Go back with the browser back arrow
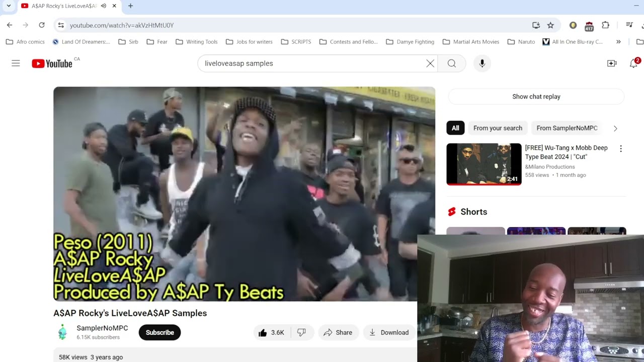Image resolution: width=644 pixels, height=362 pixels. click(10, 25)
